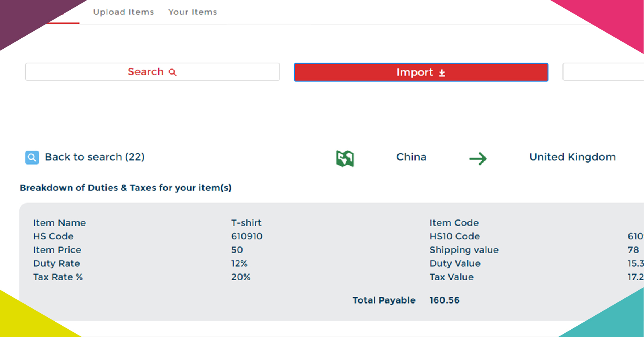Click the Tax Rate 20% value
Viewport: 644px width, 337px height.
(241, 277)
